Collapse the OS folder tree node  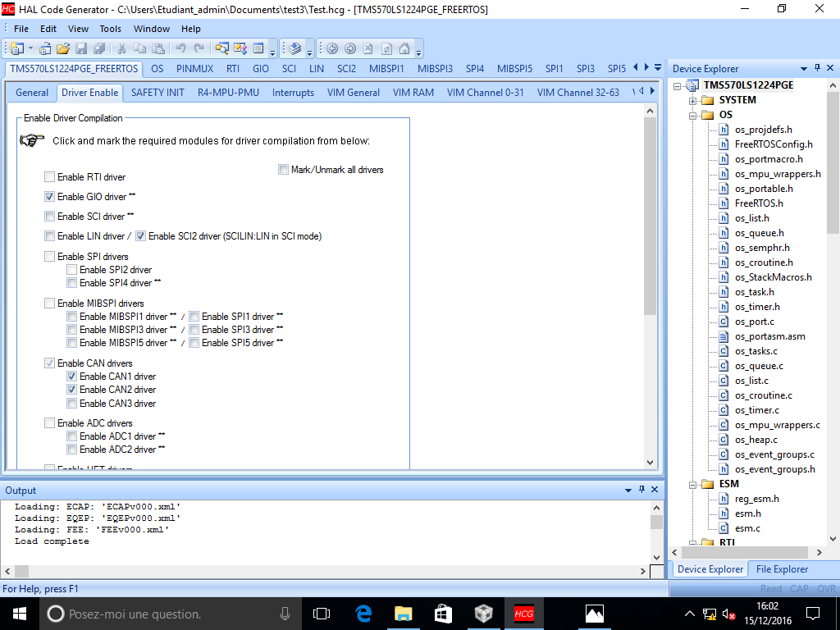pyautogui.click(x=692, y=115)
